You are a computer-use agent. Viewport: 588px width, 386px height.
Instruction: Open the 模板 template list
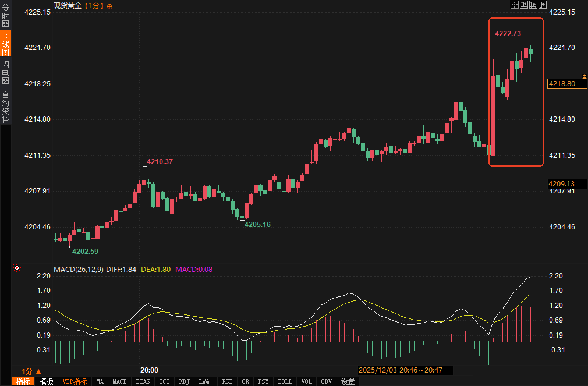click(x=47, y=381)
